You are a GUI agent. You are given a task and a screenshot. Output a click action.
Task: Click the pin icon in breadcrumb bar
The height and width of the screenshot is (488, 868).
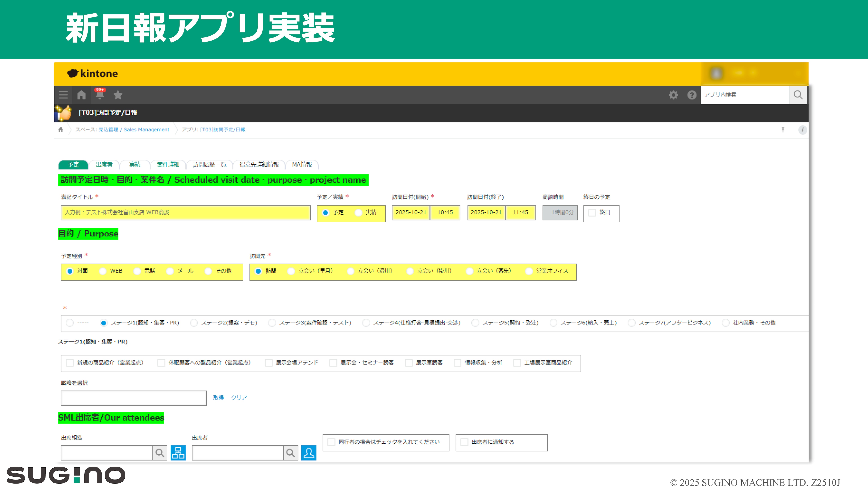[783, 130]
